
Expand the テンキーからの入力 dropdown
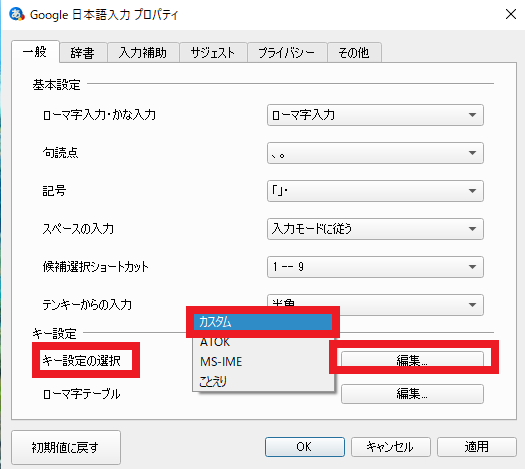pos(375,305)
